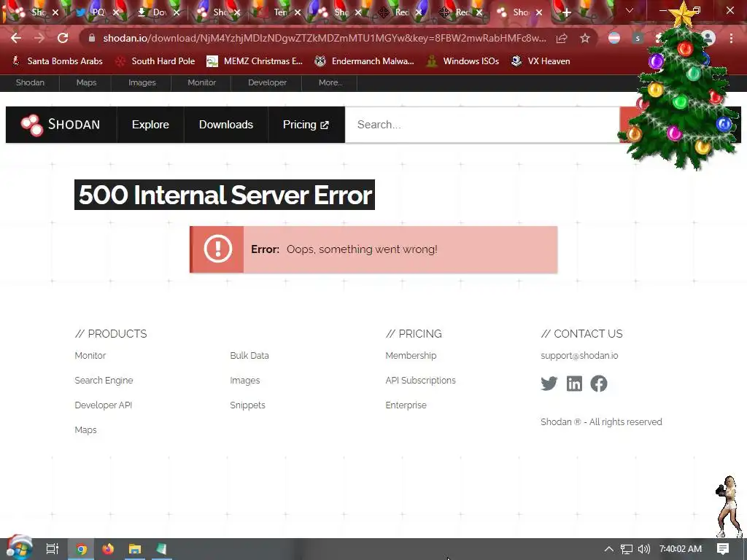The image size is (747, 560).
Task: Launch Firefox from the taskbar
Action: pos(108,549)
